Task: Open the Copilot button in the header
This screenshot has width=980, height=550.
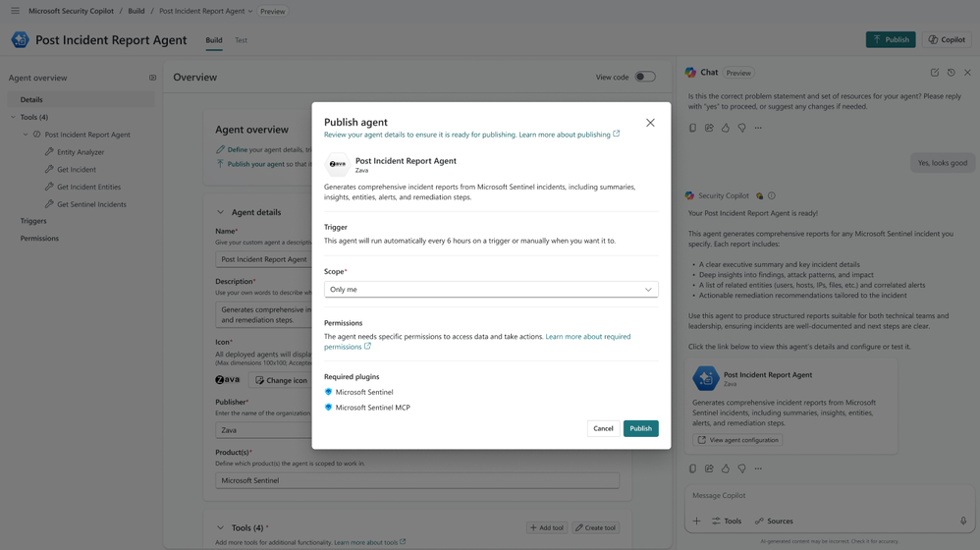Action: pos(947,39)
